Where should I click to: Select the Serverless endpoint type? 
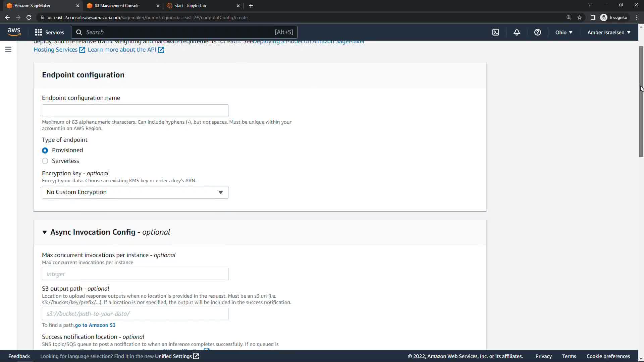click(45, 161)
